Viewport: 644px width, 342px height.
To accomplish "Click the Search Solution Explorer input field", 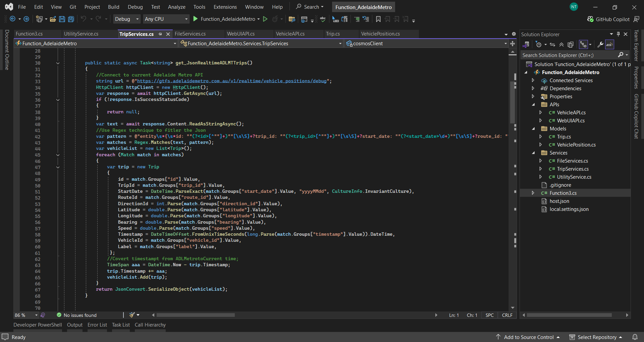I will click(x=570, y=55).
